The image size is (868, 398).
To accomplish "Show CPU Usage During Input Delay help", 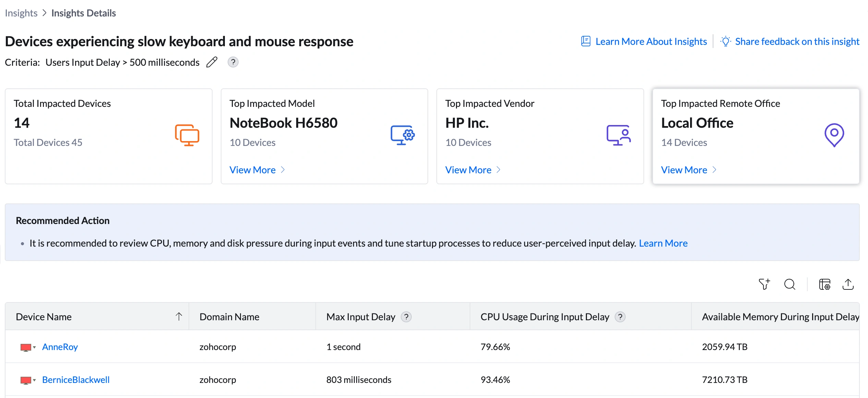I will coord(620,317).
